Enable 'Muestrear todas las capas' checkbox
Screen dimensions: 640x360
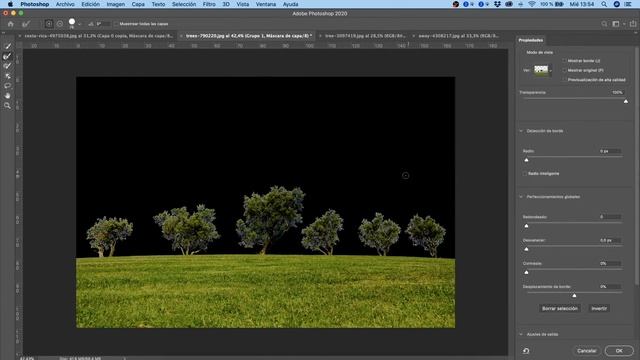pos(116,24)
